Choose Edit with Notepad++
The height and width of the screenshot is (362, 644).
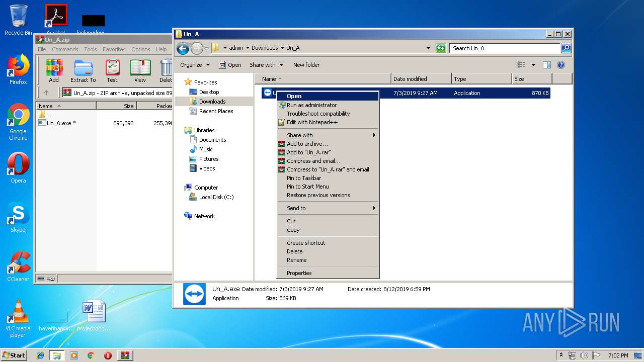tap(328, 122)
